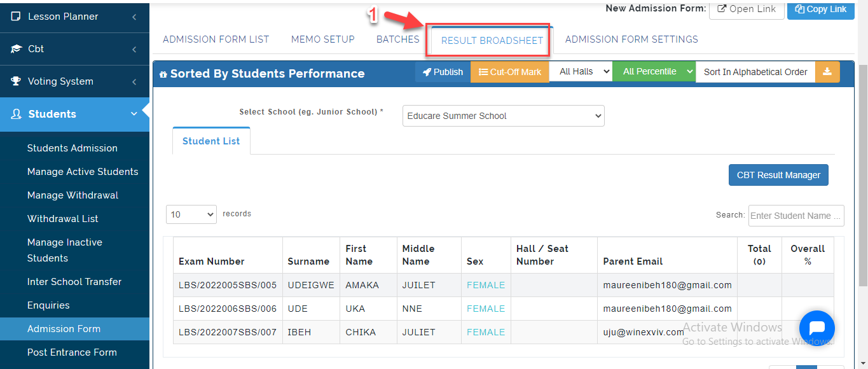Viewport: 868px width, 369px height.
Task: Click exam number LBS/2022006SBS/006
Action: point(228,309)
